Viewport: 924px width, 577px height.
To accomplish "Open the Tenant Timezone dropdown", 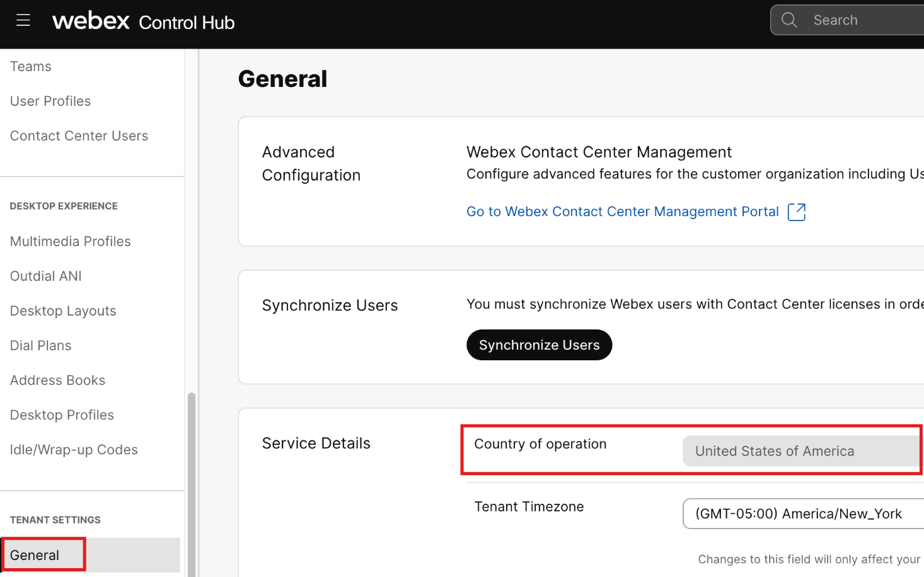I will coord(800,514).
